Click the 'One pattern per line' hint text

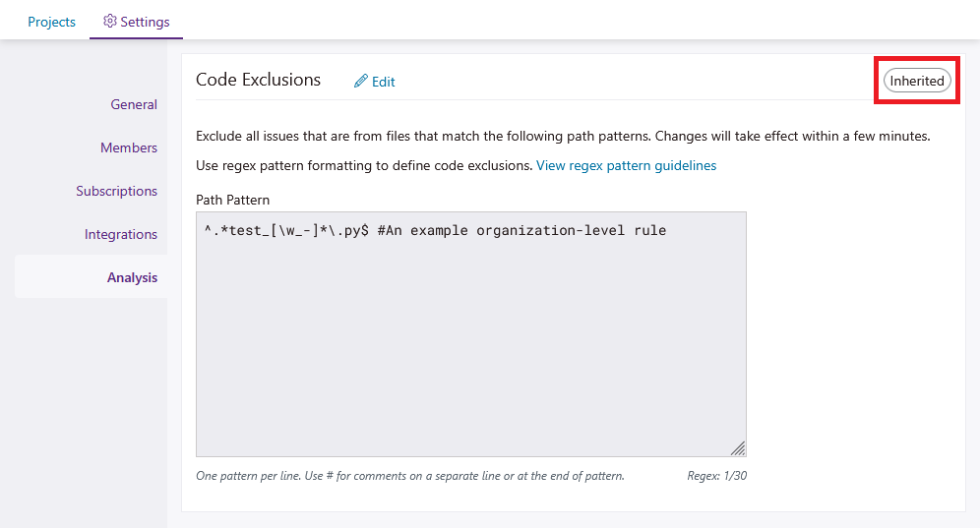[410, 476]
